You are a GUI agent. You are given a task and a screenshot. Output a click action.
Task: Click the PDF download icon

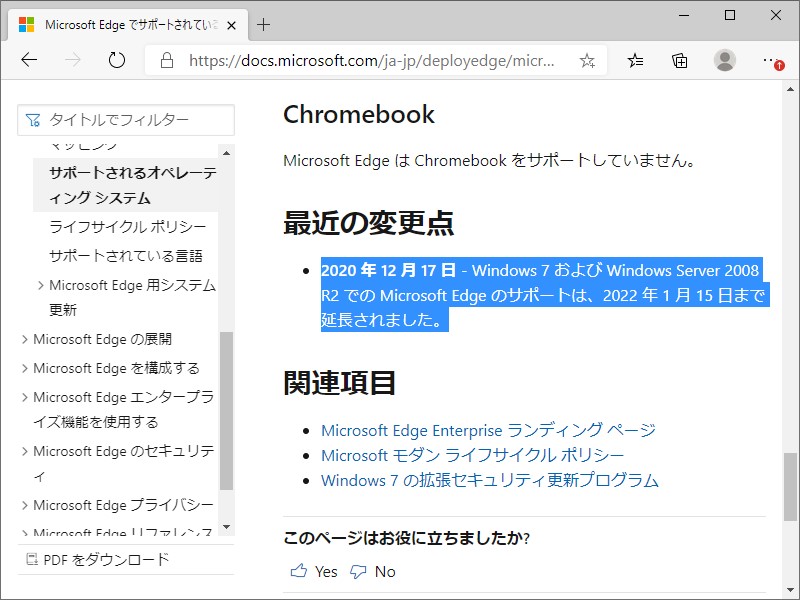point(32,560)
